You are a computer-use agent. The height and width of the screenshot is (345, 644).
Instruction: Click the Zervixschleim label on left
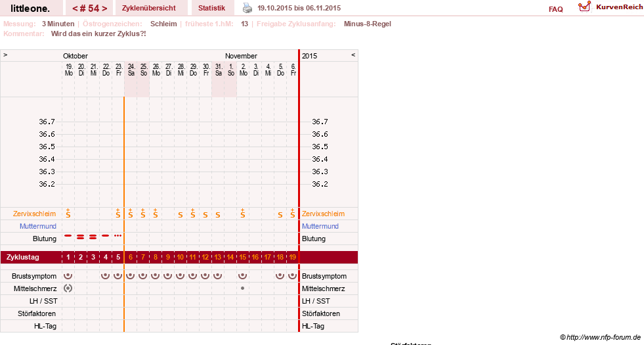pyautogui.click(x=35, y=214)
